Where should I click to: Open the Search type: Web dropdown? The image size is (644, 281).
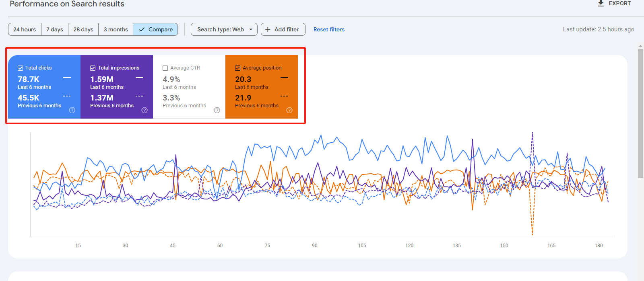224,29
